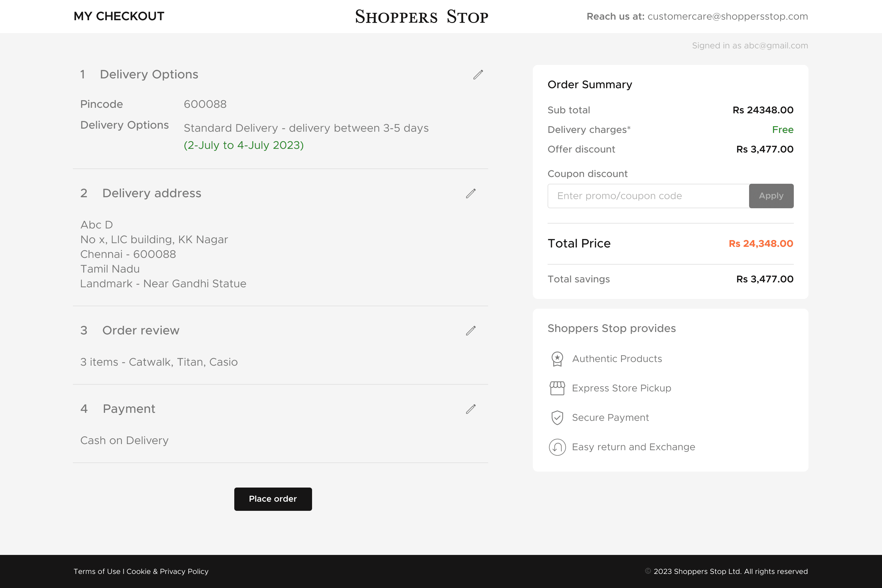The width and height of the screenshot is (882, 588).
Task: Focus the promo/coupon code field
Action: pyautogui.click(x=648, y=196)
